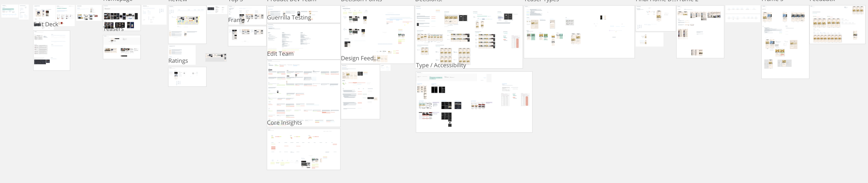Click the frame board under the Edit Deck label
The width and height of the screenshot is (868, 183).
tap(52, 51)
